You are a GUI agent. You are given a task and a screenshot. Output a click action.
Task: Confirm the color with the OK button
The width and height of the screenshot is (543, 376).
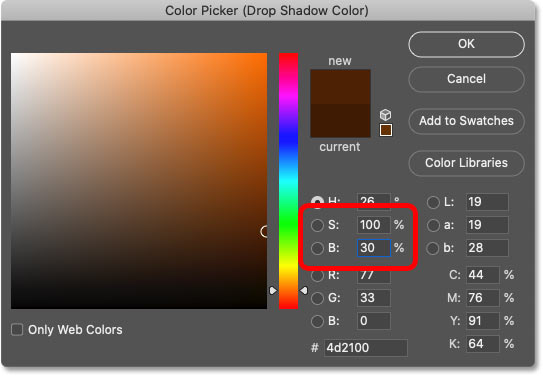[x=466, y=44]
